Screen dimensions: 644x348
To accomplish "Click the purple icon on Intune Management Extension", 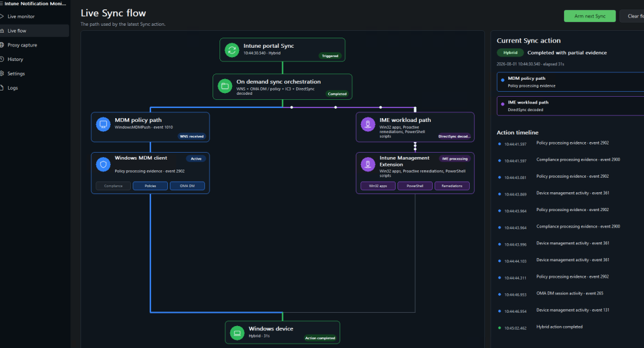I will 368,164.
